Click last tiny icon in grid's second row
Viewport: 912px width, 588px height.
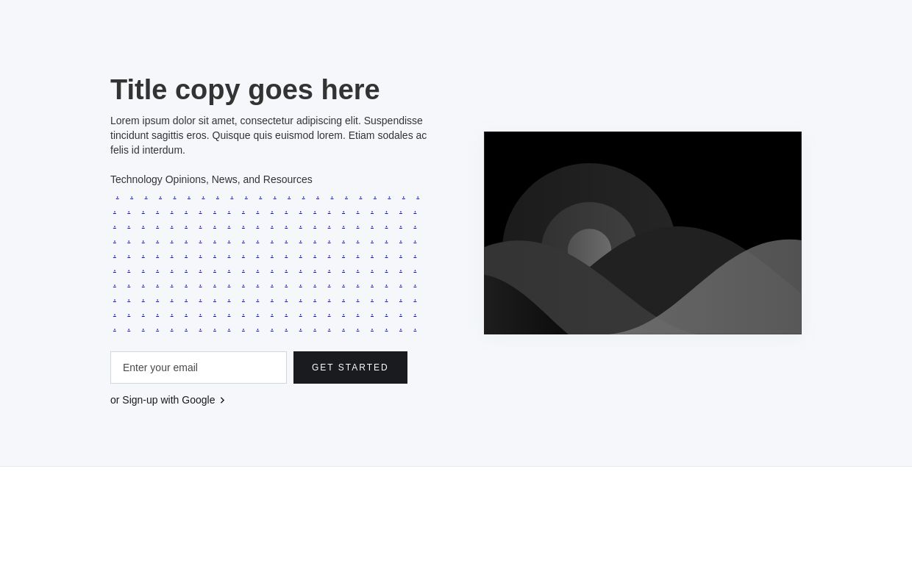[415, 212]
